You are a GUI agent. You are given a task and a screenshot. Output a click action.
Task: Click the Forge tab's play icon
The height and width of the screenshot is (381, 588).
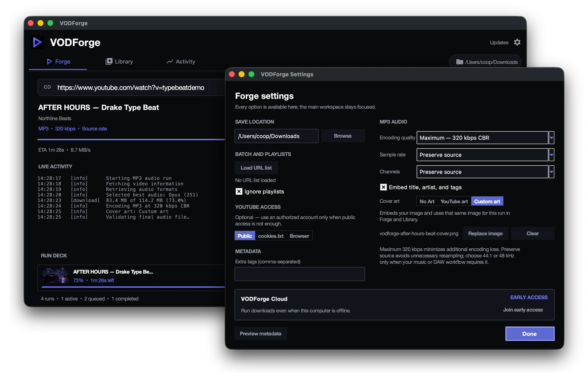[x=49, y=61]
